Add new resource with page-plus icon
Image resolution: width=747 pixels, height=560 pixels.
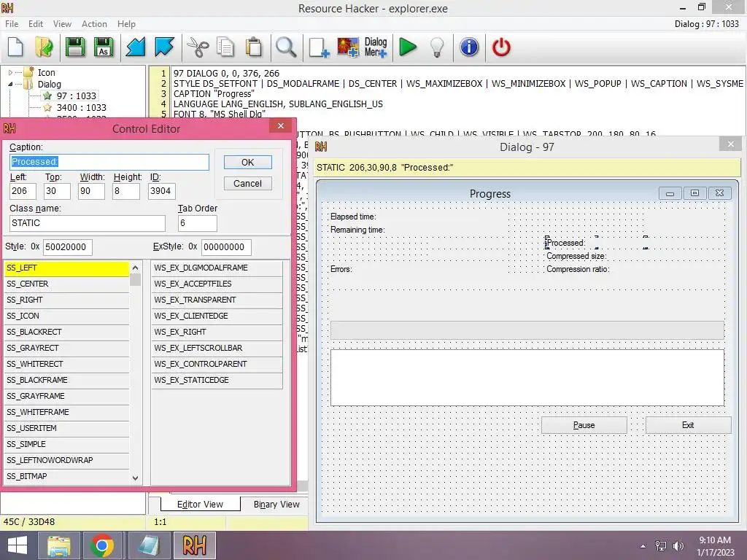click(319, 47)
